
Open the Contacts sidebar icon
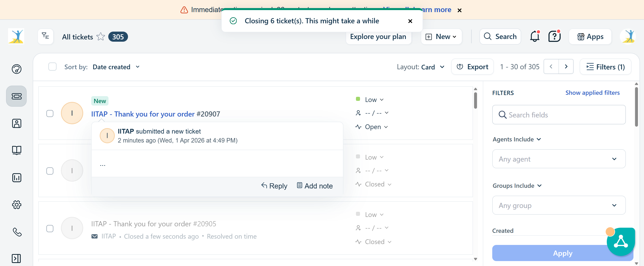[17, 123]
